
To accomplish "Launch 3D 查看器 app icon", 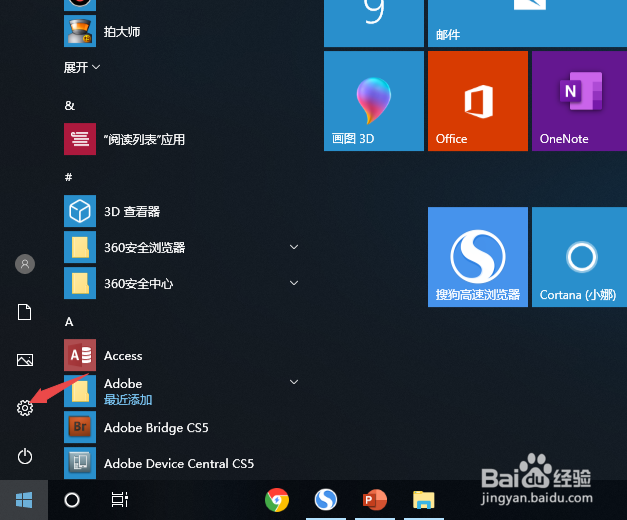I will point(80,211).
